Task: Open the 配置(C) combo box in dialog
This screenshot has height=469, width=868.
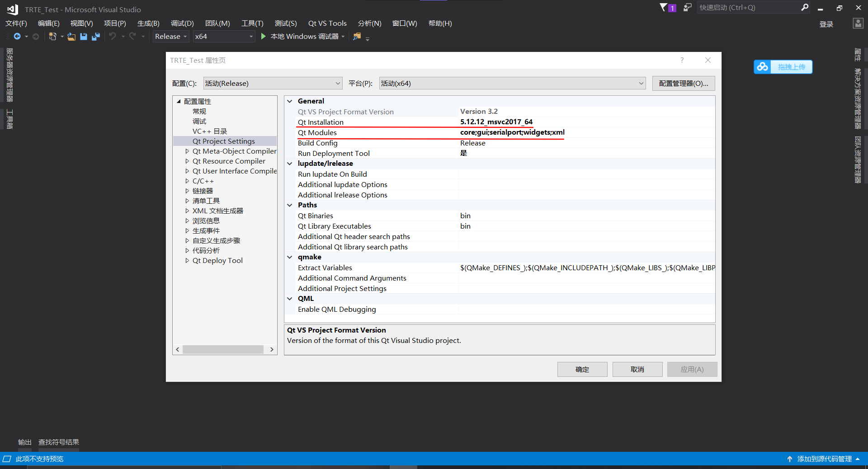Action: click(273, 83)
